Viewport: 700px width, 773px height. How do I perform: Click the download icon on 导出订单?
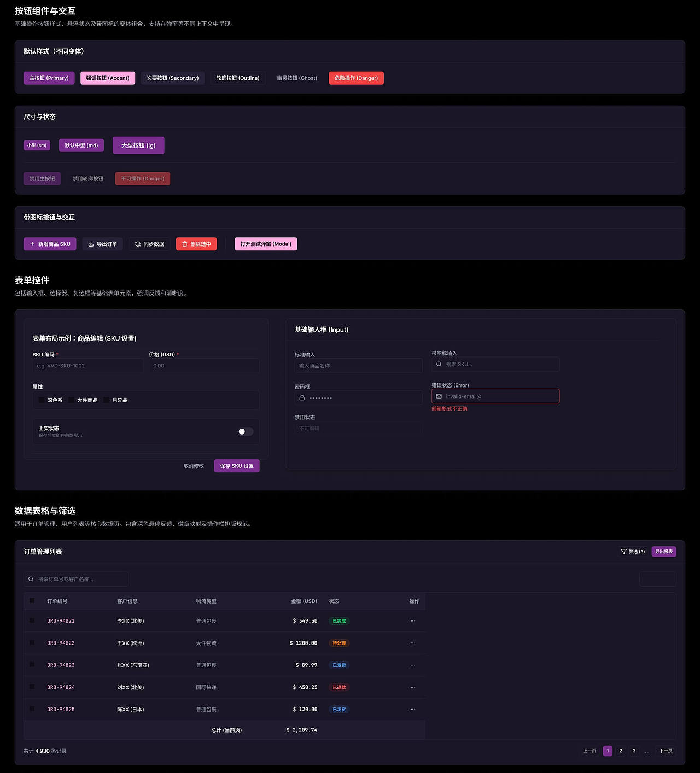click(x=91, y=244)
